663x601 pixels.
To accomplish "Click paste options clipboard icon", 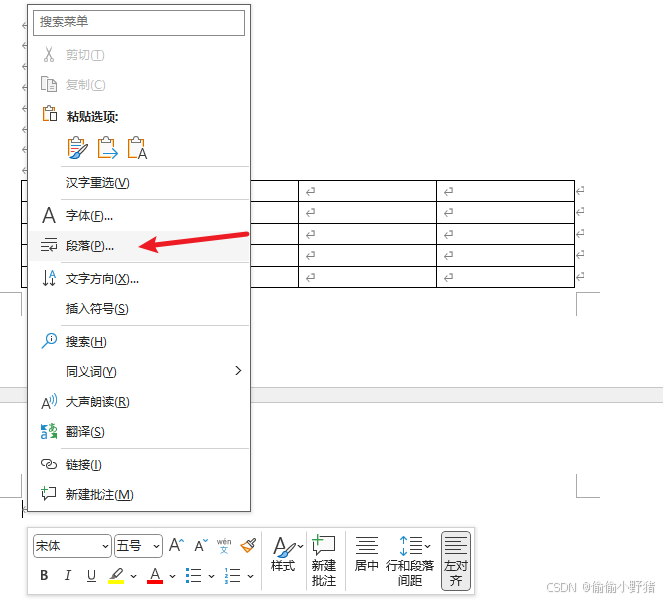I will tap(49, 114).
